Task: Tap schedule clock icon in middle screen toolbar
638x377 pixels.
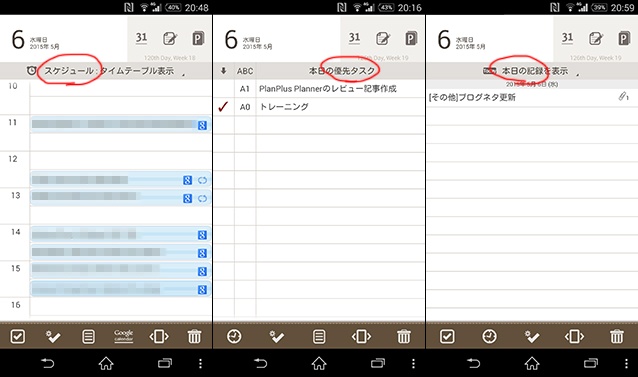Action: pos(234,336)
